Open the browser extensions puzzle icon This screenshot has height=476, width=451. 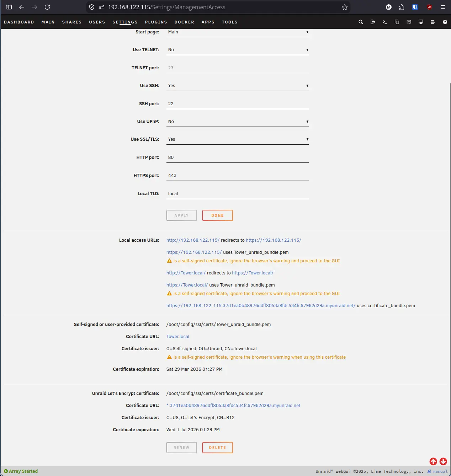[402, 7]
